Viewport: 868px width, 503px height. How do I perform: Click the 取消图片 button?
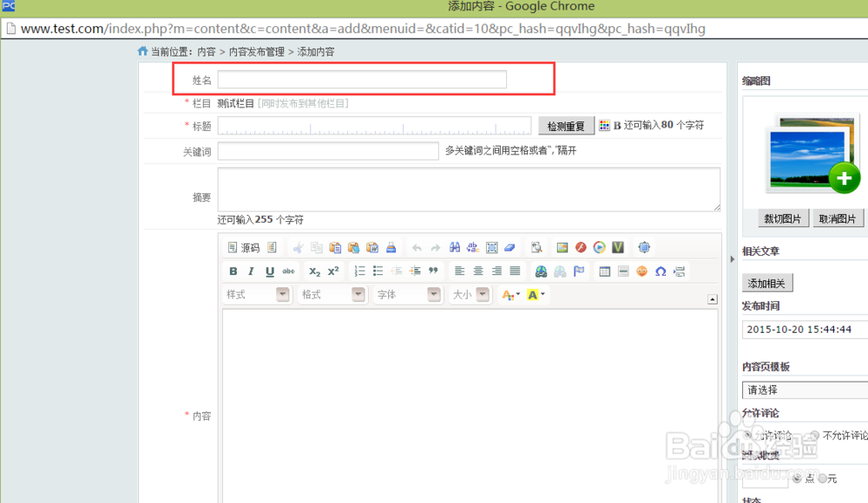(838, 219)
